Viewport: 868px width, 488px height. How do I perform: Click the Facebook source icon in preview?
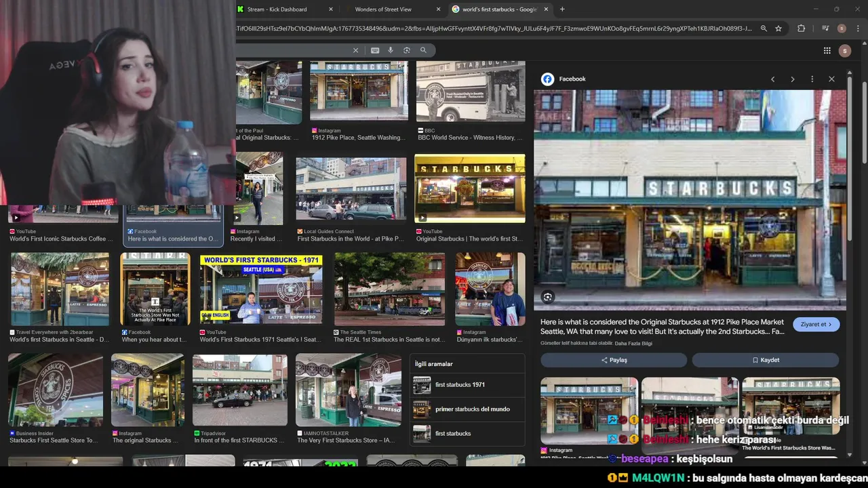(547, 79)
